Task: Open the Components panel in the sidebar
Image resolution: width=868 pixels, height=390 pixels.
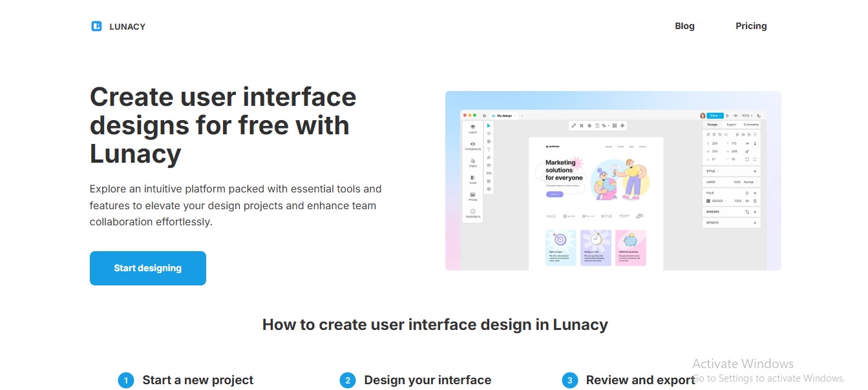Action: 473,145
